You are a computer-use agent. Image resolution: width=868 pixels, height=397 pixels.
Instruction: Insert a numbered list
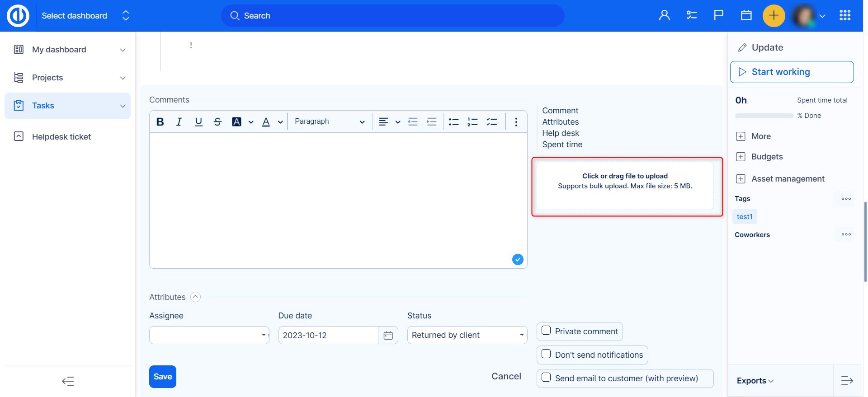coord(472,122)
